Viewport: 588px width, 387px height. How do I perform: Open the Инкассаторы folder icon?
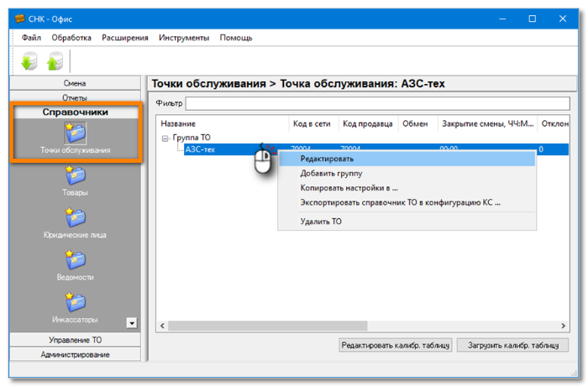(75, 302)
